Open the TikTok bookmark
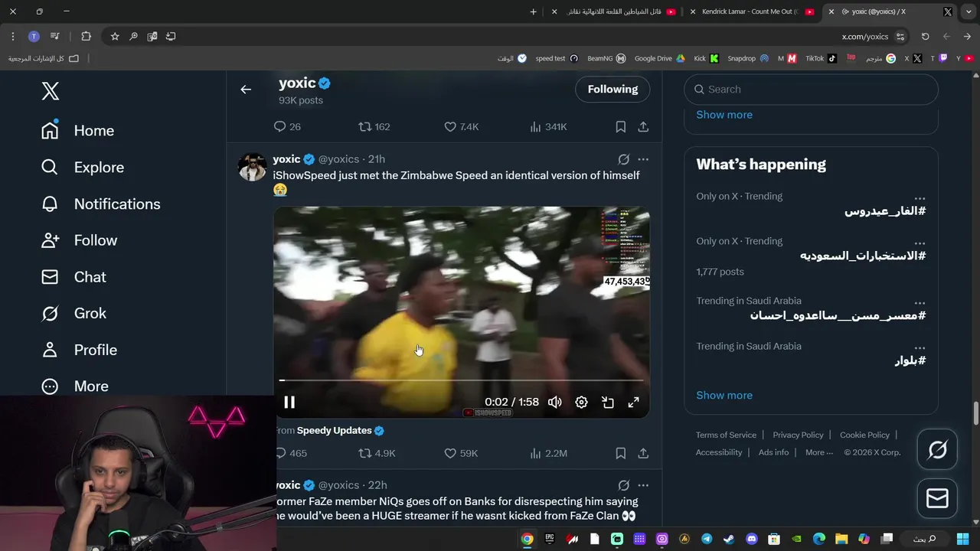Screen dimensions: 980x551 pyautogui.click(x=821, y=58)
